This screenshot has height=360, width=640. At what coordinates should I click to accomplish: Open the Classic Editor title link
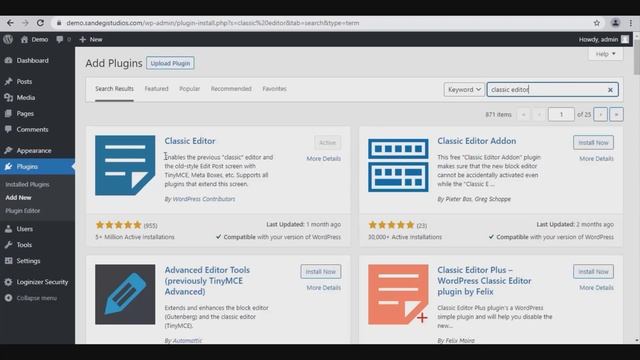pyautogui.click(x=190, y=141)
